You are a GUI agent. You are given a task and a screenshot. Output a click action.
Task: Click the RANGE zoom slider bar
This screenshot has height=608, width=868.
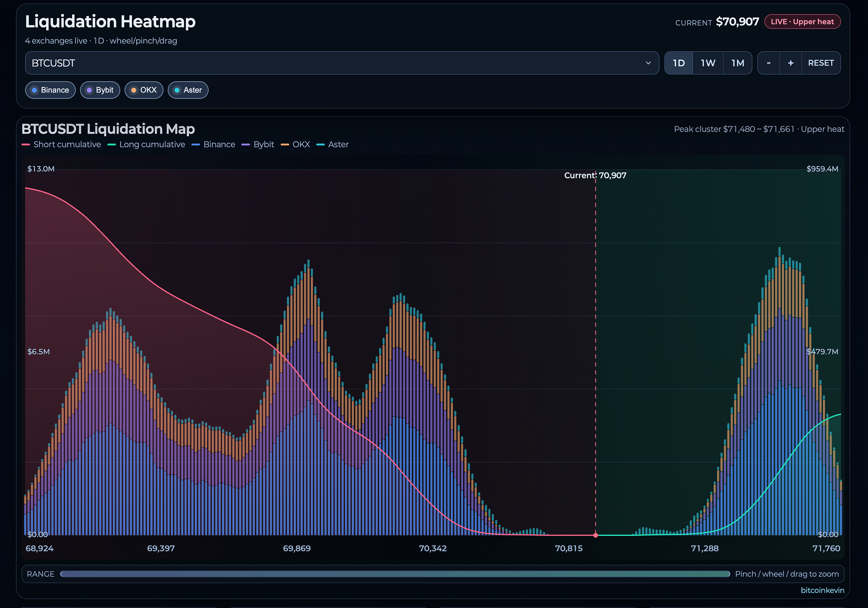point(395,574)
